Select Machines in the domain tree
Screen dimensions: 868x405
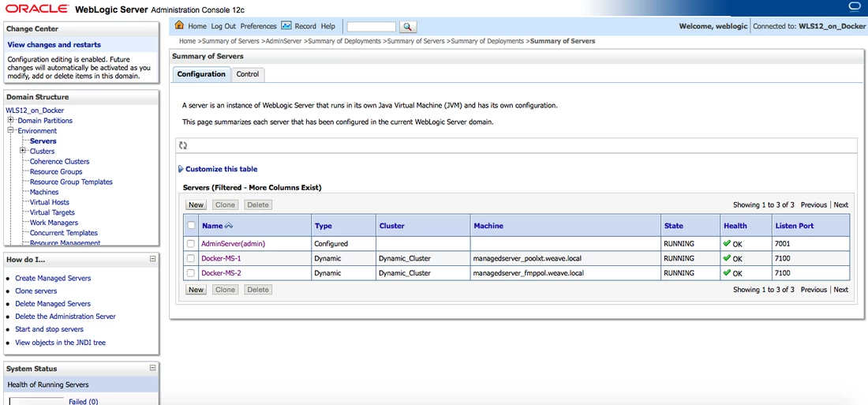[x=44, y=193]
